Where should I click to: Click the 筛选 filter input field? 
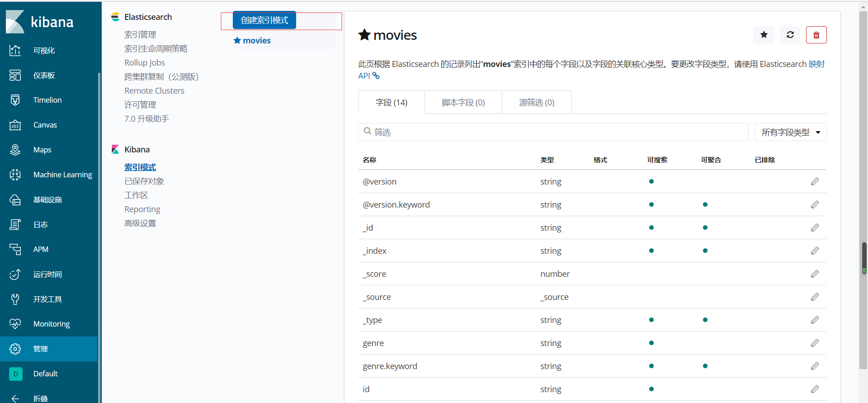pos(553,132)
